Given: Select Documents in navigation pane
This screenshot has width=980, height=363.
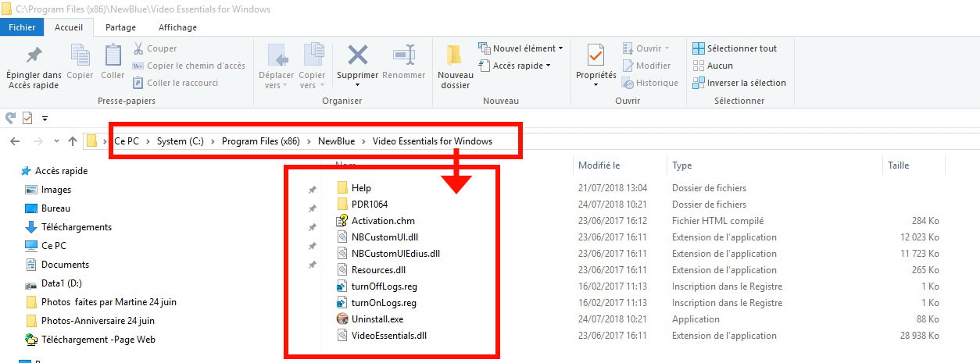Looking at the screenshot, I should [57, 265].
